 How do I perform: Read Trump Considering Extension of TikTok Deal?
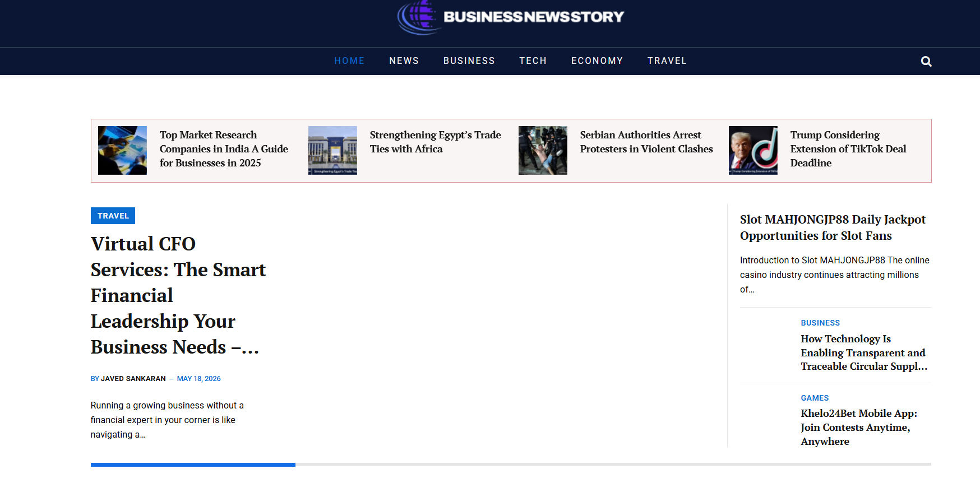coord(848,148)
